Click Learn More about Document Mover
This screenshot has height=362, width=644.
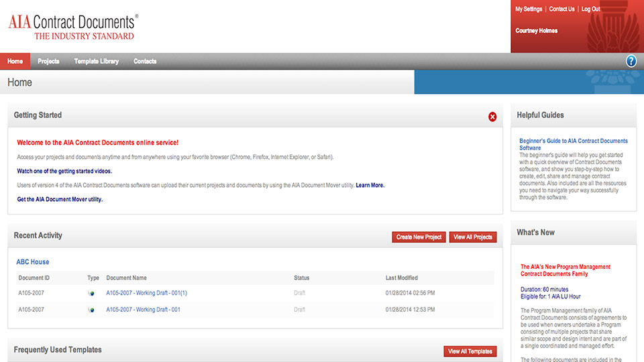pyautogui.click(x=370, y=185)
